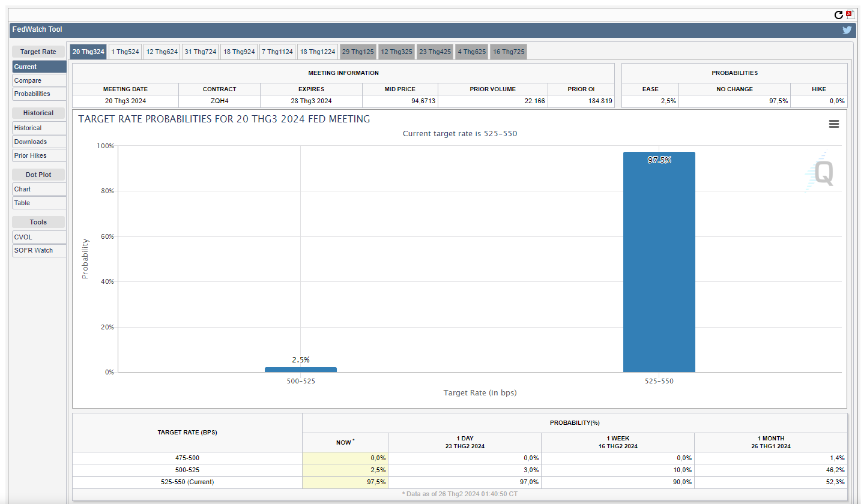This screenshot has height=504, width=861.
Task: Open the CVOL tool link
Action: [39, 237]
